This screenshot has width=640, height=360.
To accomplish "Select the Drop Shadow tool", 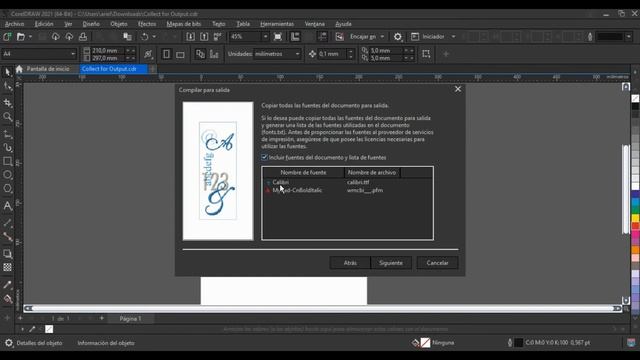I will [7, 253].
